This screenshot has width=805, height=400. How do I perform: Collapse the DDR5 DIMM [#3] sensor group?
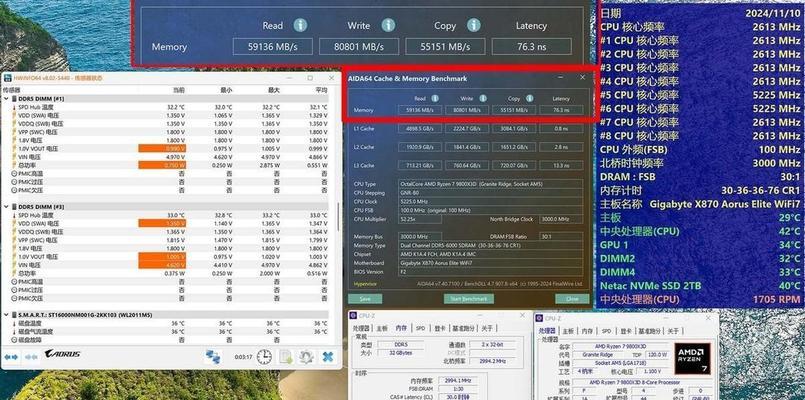(6, 206)
